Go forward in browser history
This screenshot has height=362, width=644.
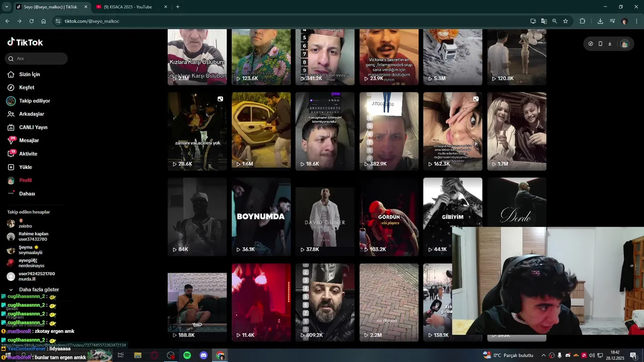tap(19, 21)
